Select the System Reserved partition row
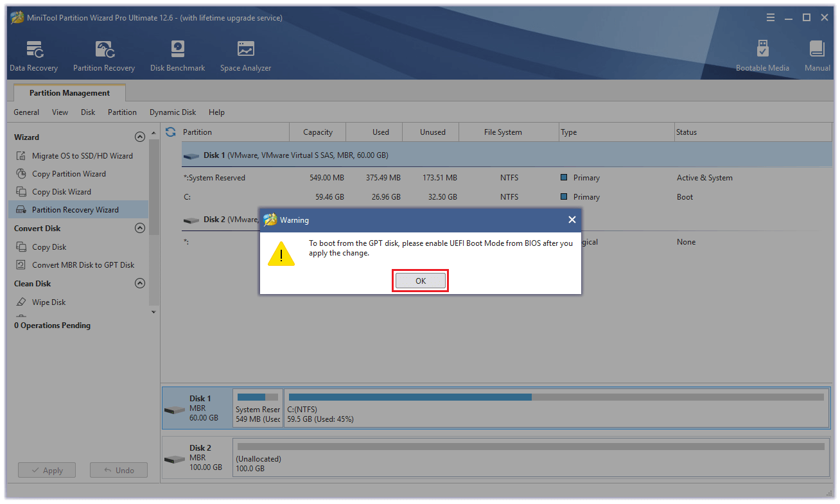The image size is (840, 504). 506,178
